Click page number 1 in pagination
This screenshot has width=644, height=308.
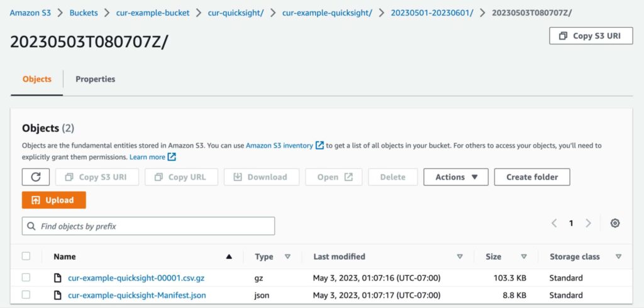pyautogui.click(x=571, y=223)
